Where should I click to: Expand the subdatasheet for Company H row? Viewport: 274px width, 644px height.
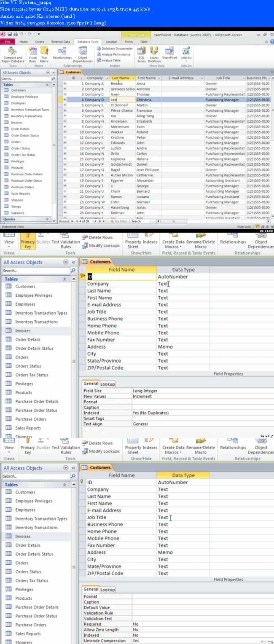click(65, 121)
